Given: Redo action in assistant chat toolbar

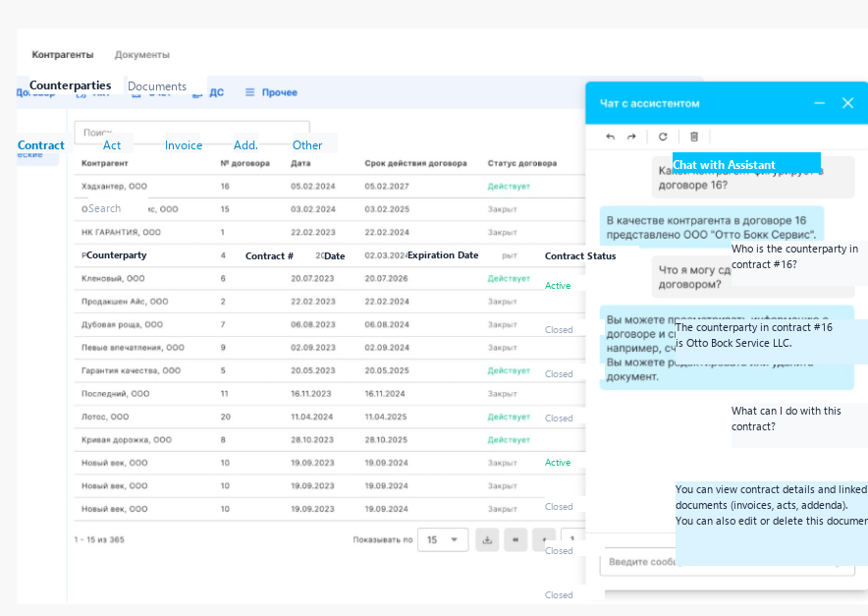Looking at the screenshot, I should pos(631,137).
